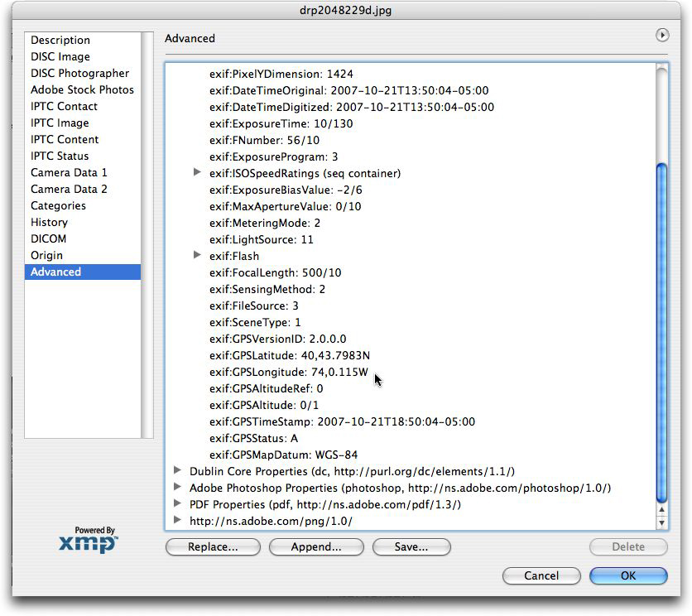Click the Powered By XMP logo
Image resolution: width=692 pixels, height=616 pixels.
pos(89,539)
